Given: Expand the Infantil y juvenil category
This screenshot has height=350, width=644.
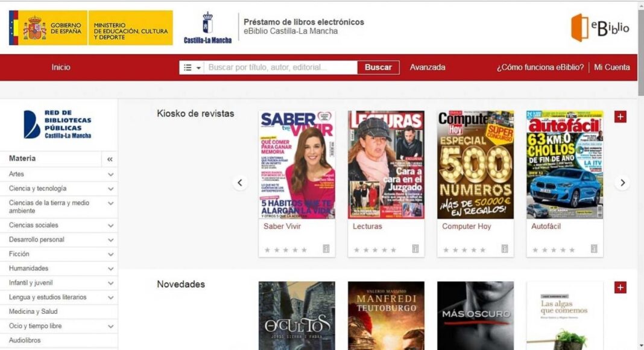Looking at the screenshot, I should (110, 283).
